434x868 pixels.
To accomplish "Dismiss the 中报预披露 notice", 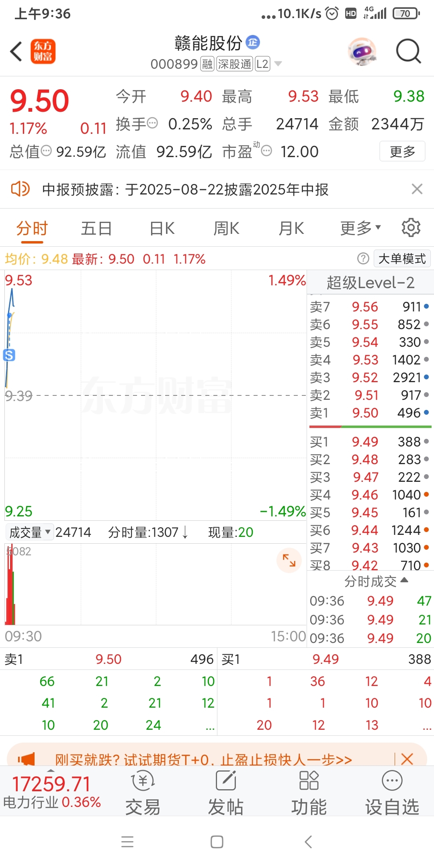I will (417, 189).
